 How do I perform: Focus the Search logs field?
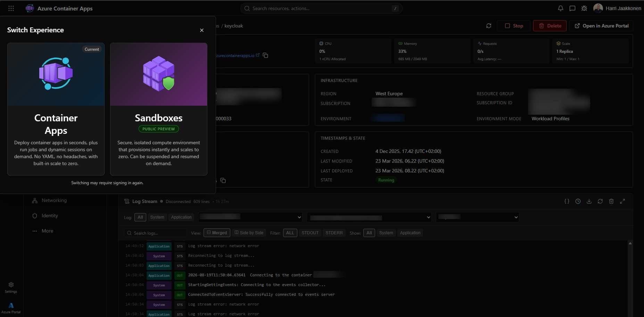point(156,233)
